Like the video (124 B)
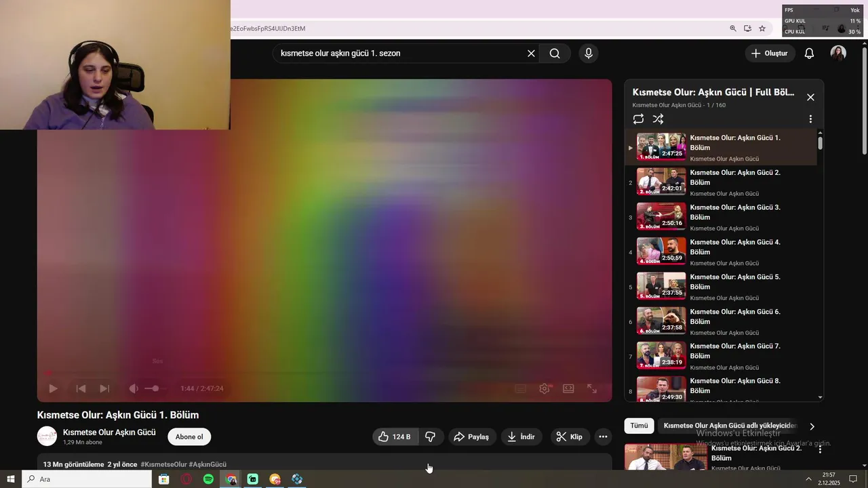 [x=395, y=437]
